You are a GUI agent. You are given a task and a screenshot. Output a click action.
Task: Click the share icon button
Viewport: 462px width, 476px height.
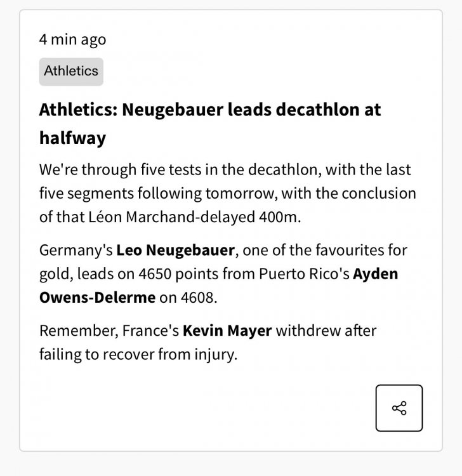(399, 408)
